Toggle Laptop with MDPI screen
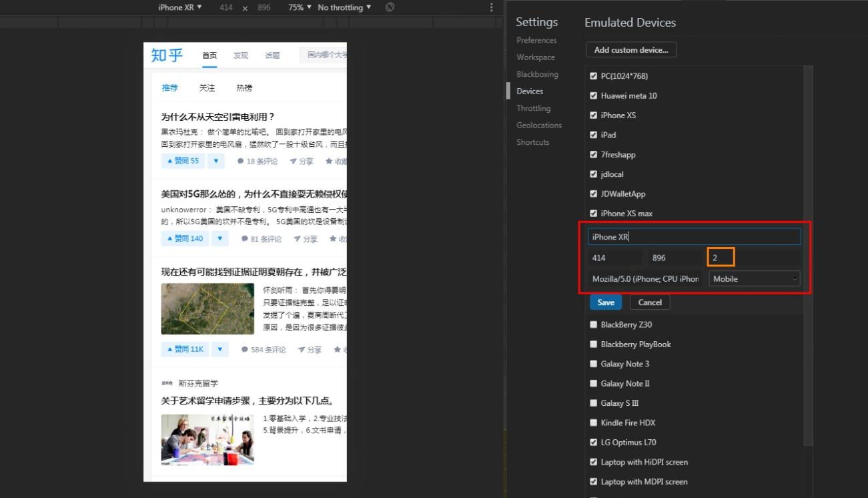The image size is (868, 498). pyautogui.click(x=594, y=481)
